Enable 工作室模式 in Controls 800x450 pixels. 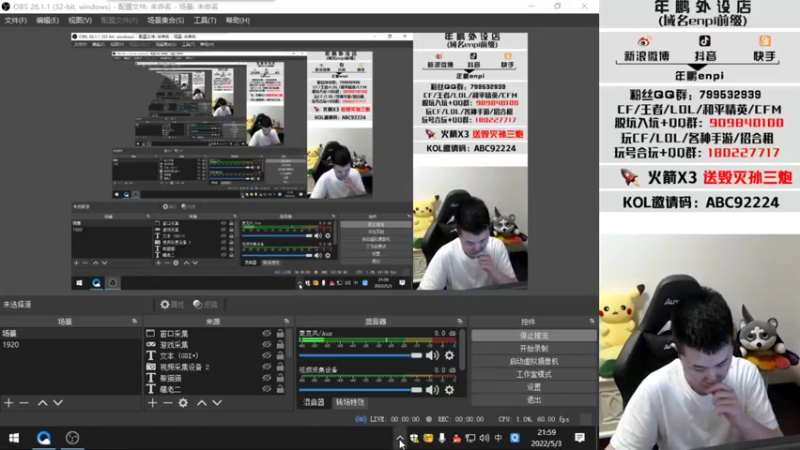click(x=534, y=374)
